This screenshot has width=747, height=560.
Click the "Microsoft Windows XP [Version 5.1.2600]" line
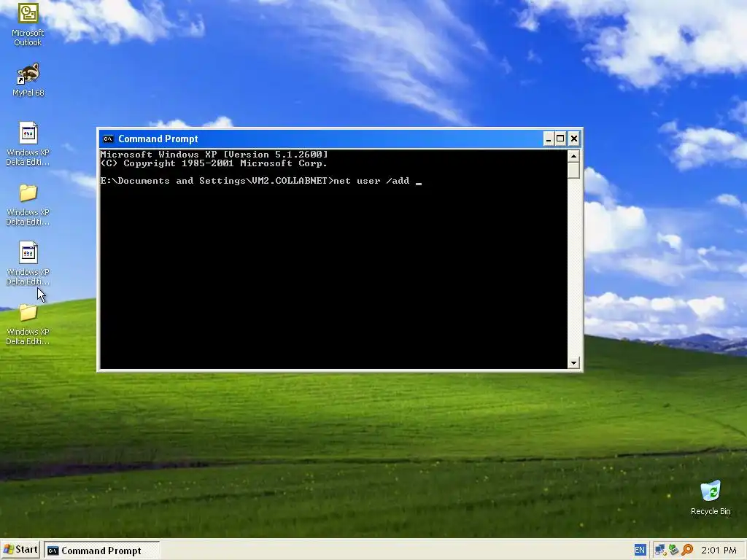click(x=214, y=155)
